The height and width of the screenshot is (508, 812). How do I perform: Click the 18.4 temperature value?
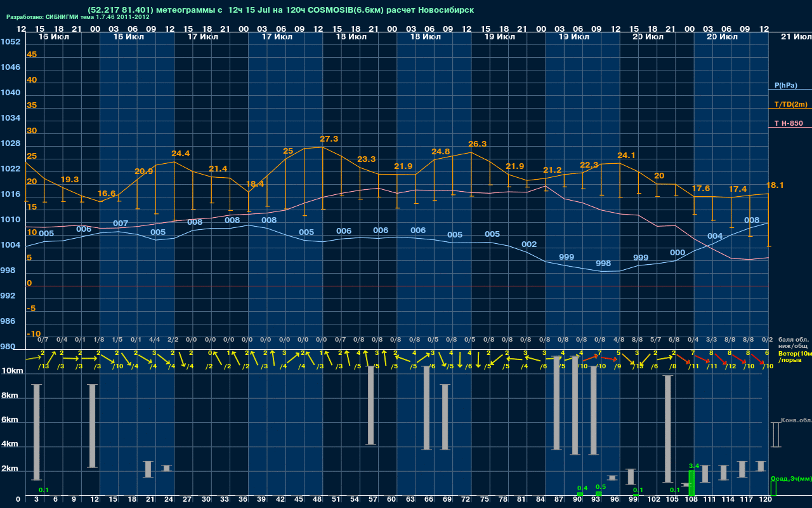(254, 184)
